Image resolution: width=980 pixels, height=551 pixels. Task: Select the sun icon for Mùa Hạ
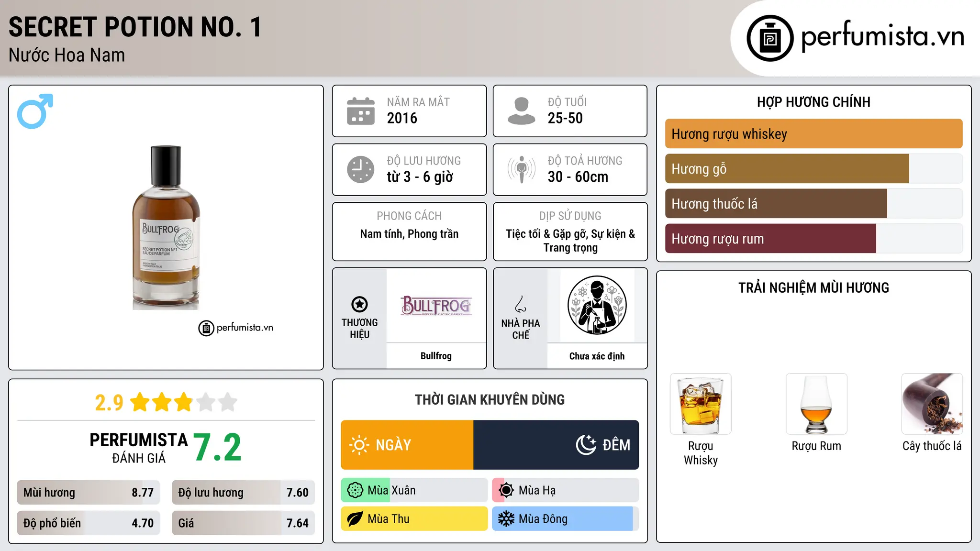[x=506, y=490]
